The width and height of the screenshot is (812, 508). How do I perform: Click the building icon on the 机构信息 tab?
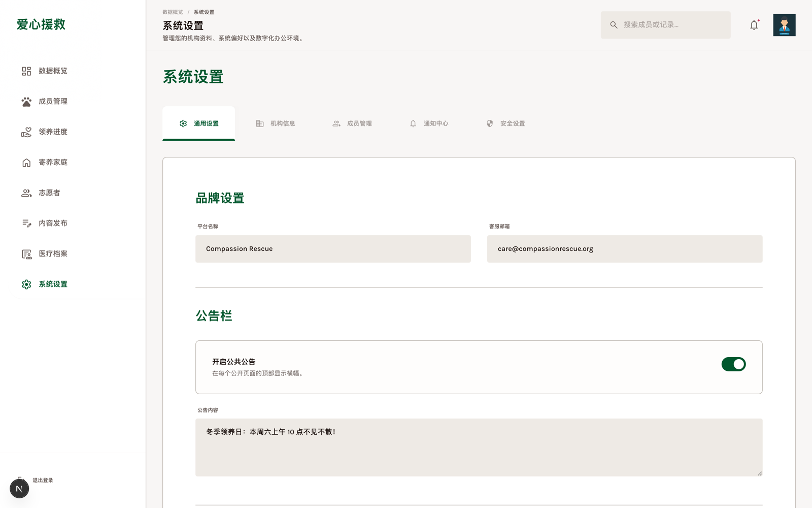click(x=260, y=123)
